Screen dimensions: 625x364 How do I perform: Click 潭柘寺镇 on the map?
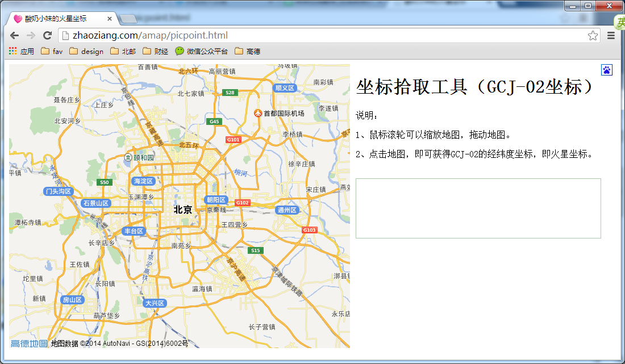click(28, 222)
